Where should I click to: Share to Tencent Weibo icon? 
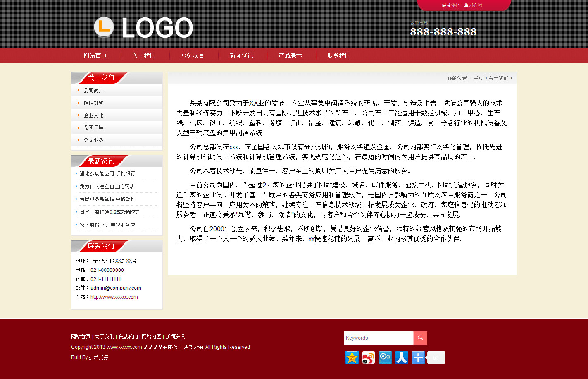385,357
